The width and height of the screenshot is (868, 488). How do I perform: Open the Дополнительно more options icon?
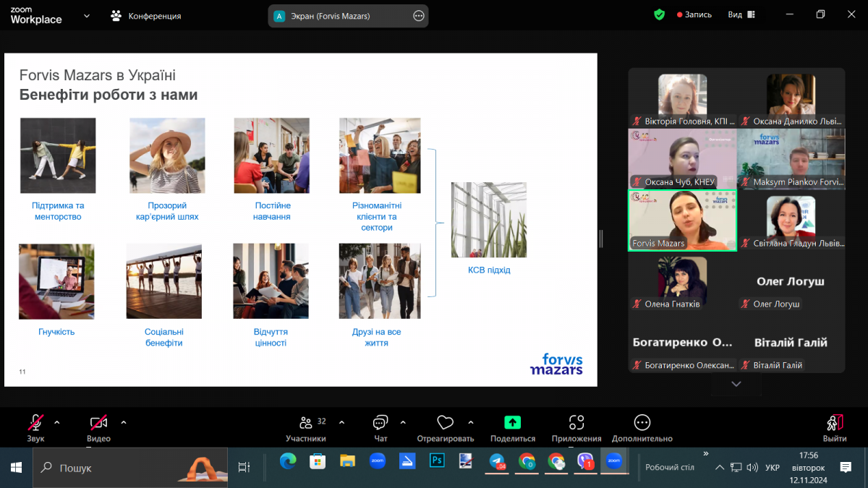[x=642, y=423]
